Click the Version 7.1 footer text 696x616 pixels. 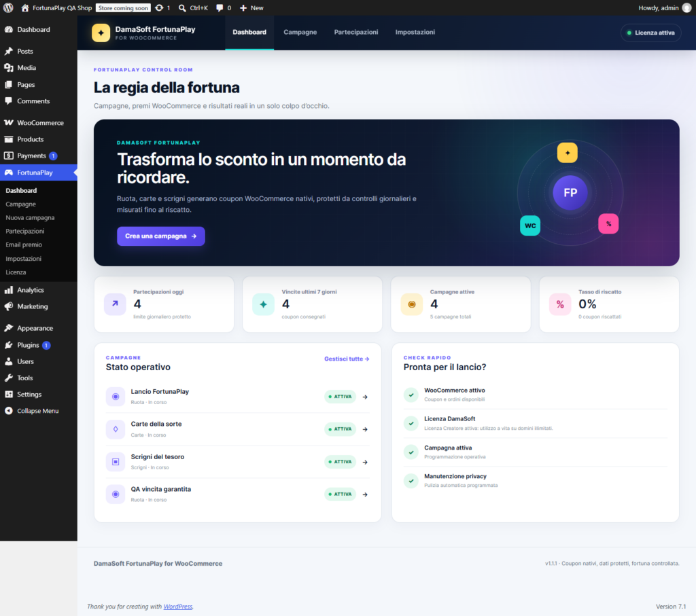point(671,606)
